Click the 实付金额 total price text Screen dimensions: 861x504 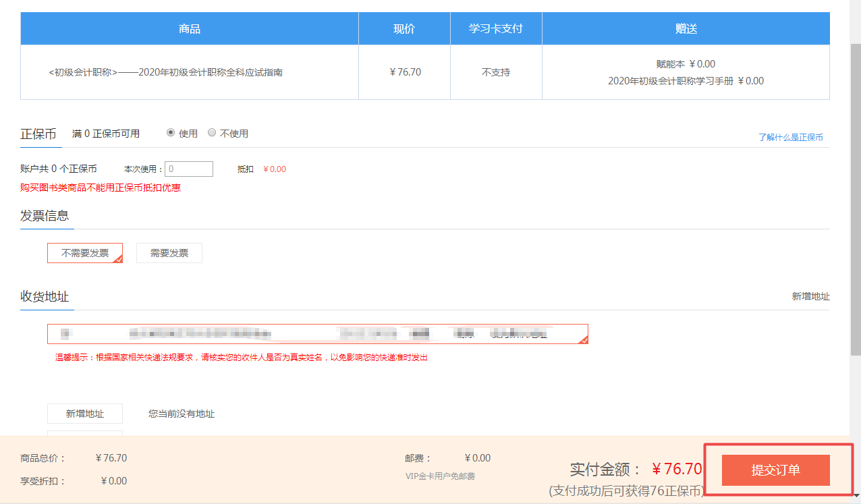coord(606,468)
